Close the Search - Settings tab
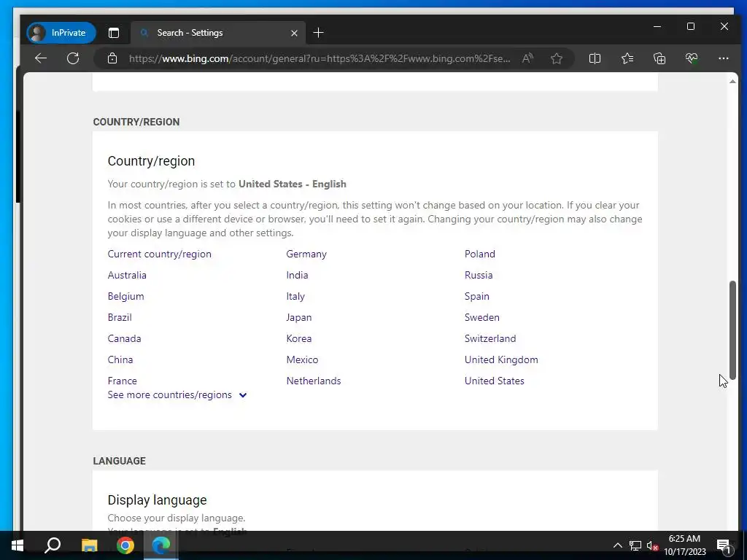Viewport: 747px width, 560px height. tap(294, 33)
